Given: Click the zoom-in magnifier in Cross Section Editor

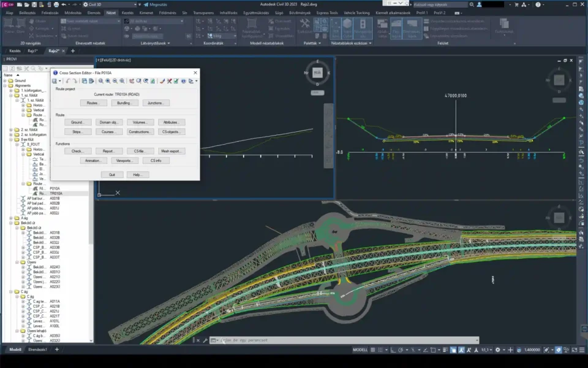Looking at the screenshot, I should point(108,81).
